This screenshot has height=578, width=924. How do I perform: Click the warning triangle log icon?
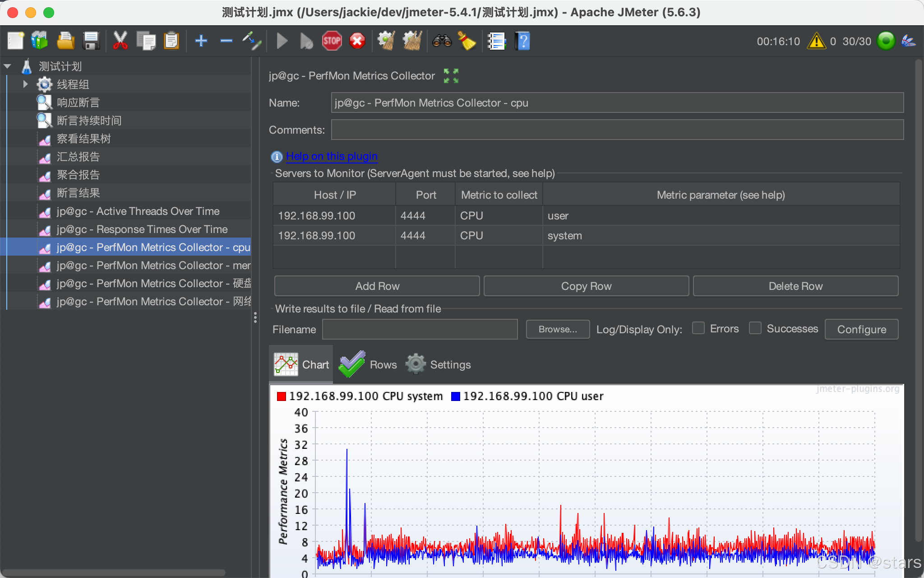(817, 41)
